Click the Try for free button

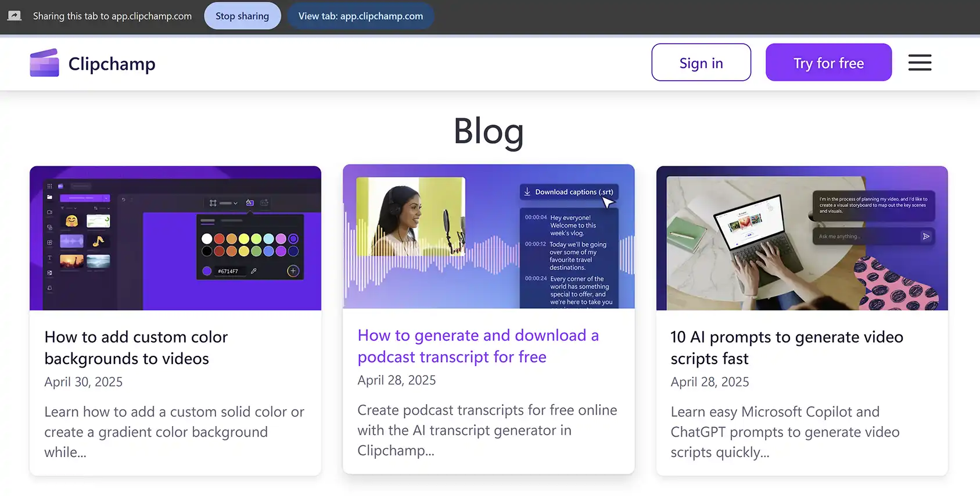828,62
